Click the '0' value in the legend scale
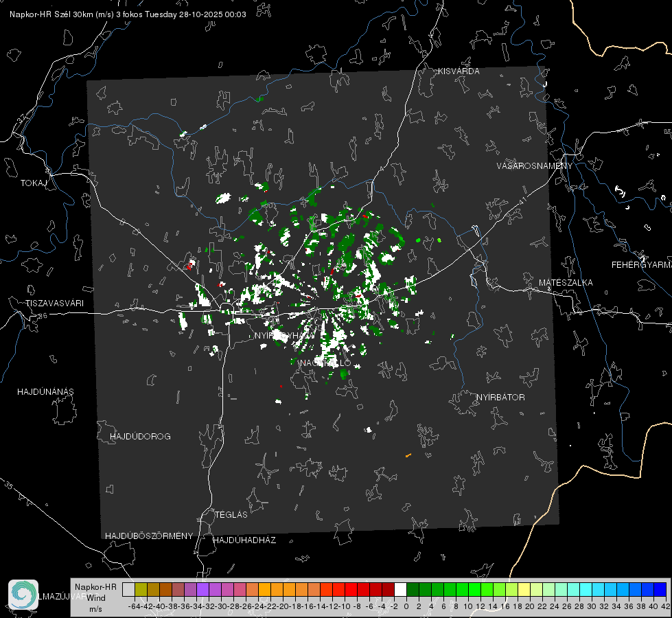Screen dimensions: 672x618 point(406,606)
